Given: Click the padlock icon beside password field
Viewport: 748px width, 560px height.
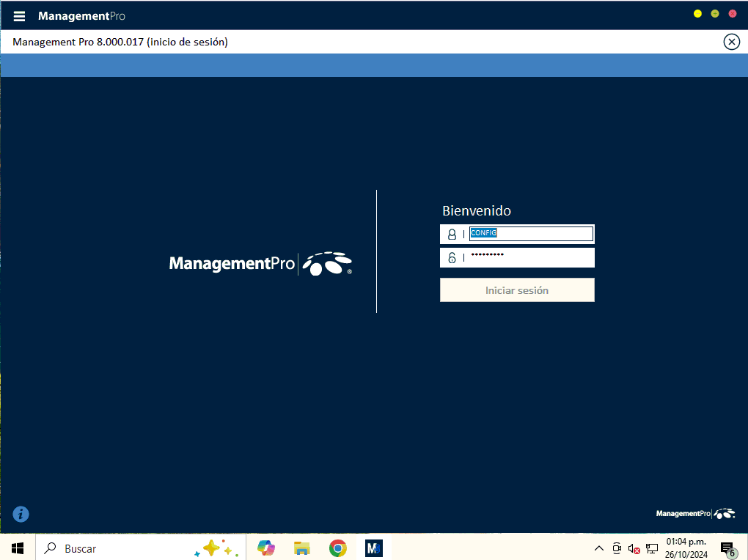Looking at the screenshot, I should pyautogui.click(x=452, y=257).
